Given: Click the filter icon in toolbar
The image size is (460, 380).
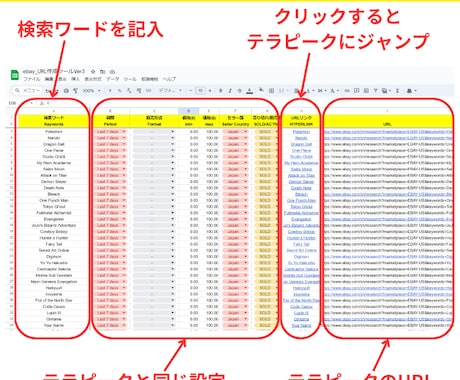Looking at the screenshot, I should click(375, 91).
